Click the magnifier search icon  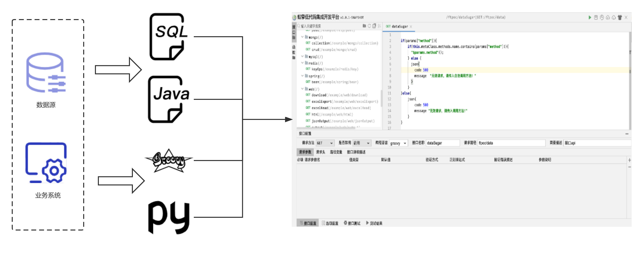(299, 26)
